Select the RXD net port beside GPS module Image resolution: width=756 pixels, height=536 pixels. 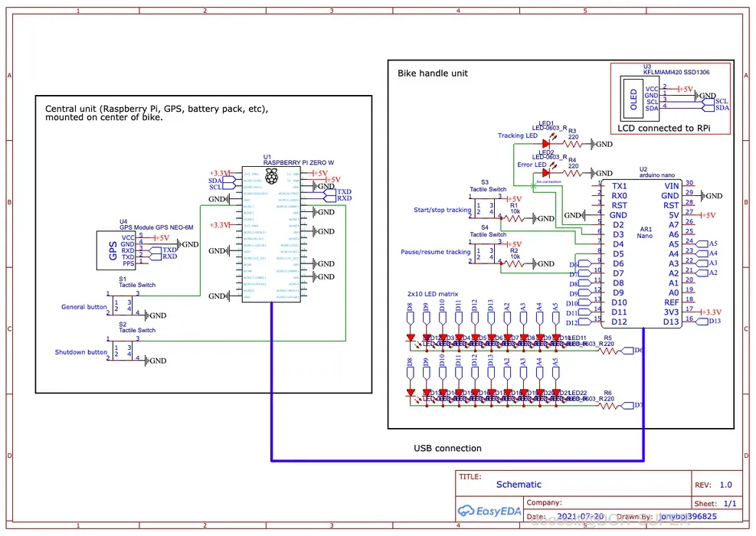coord(163,257)
